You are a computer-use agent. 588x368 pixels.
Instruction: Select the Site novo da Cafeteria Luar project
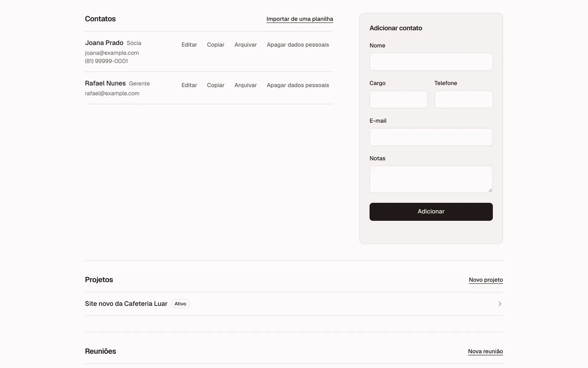pyautogui.click(x=294, y=304)
